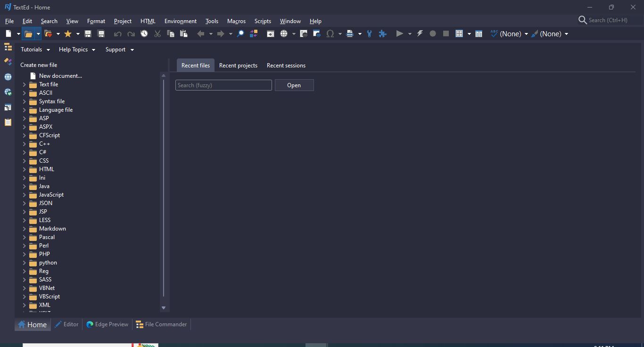Image resolution: width=644 pixels, height=347 pixels.
Task: Open the Environment menu
Action: 181,21
